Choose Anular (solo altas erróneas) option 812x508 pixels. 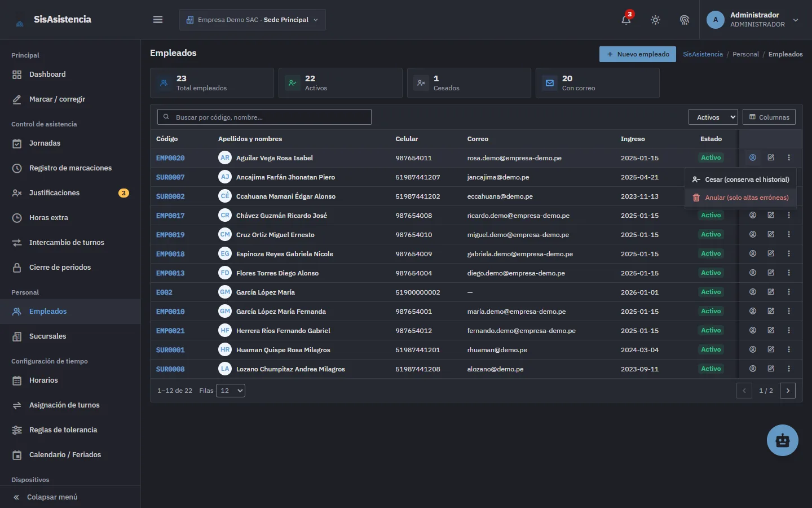[x=740, y=198]
